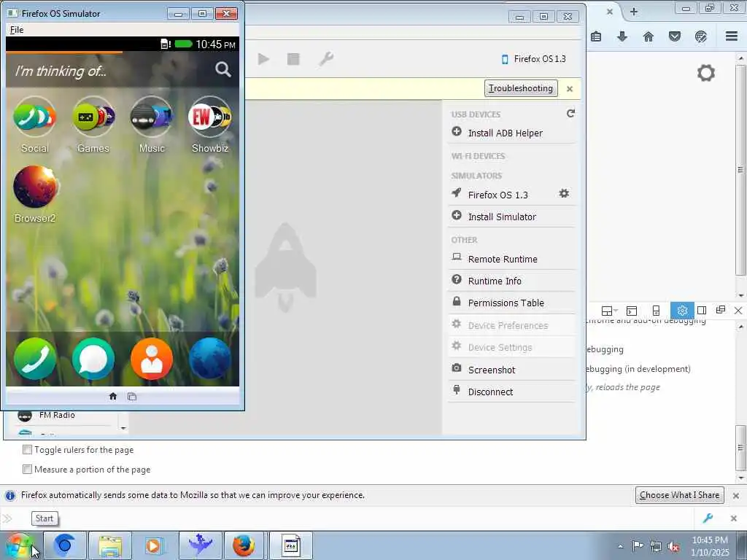Click the simulator card view button next to home

click(132, 396)
